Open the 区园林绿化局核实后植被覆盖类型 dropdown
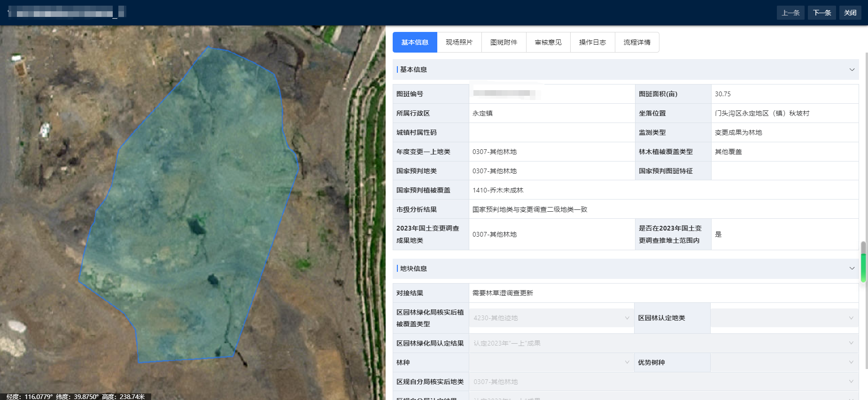This screenshot has height=400, width=868. [x=551, y=318]
